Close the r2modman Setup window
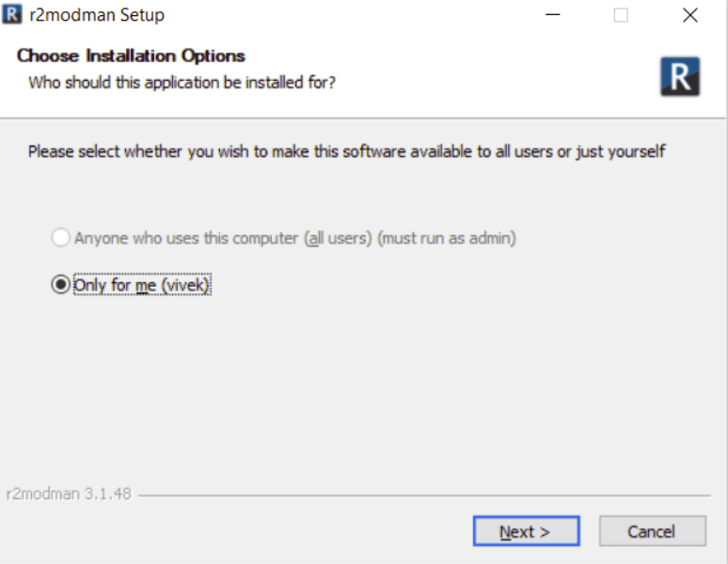Image resolution: width=728 pixels, height=564 pixels. (x=690, y=15)
